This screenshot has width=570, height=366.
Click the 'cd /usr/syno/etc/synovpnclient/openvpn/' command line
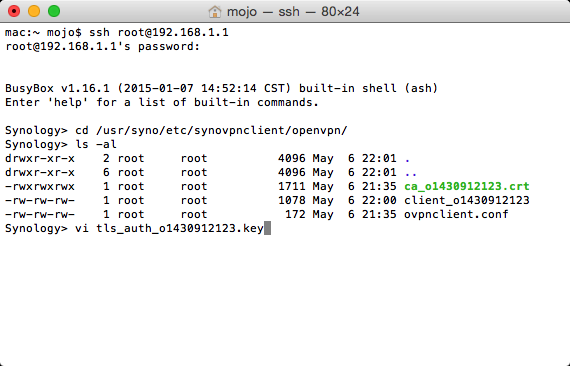(x=211, y=130)
